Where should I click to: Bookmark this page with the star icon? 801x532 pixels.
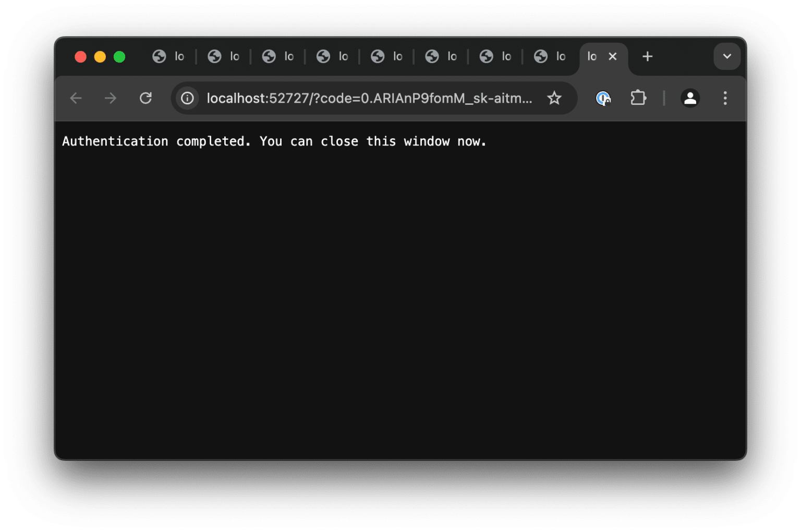coord(554,98)
